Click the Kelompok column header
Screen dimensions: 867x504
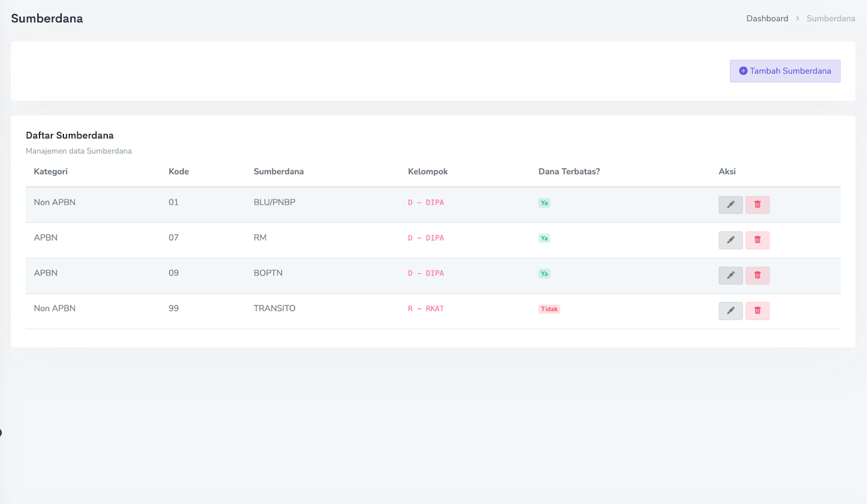click(428, 172)
